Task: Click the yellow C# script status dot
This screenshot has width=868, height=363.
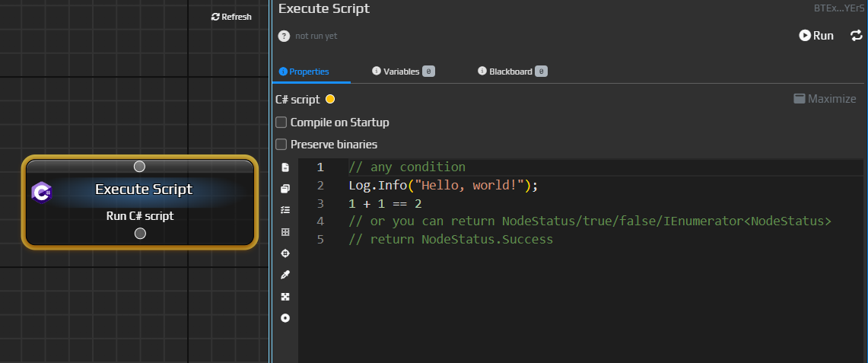Action: (x=330, y=99)
